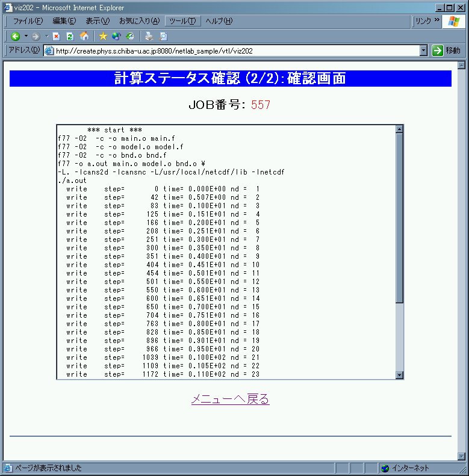Click the メニューへ戻る link
469x476 pixels.
[x=230, y=399]
